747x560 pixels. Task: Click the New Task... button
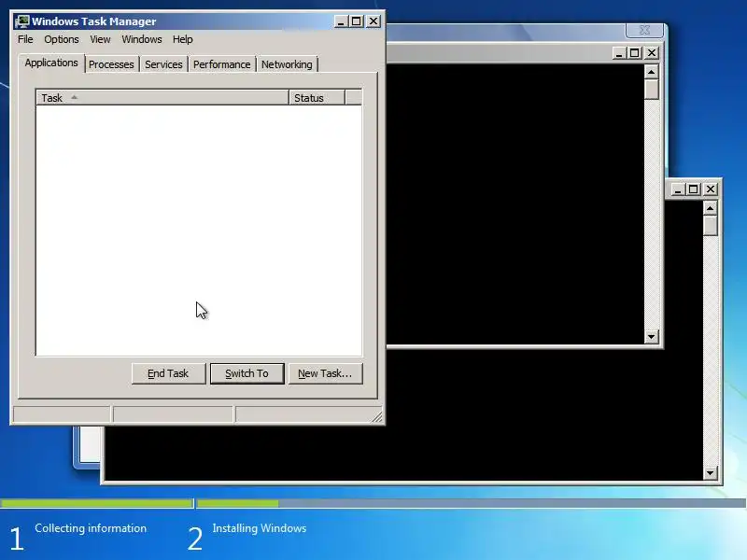pyautogui.click(x=325, y=373)
